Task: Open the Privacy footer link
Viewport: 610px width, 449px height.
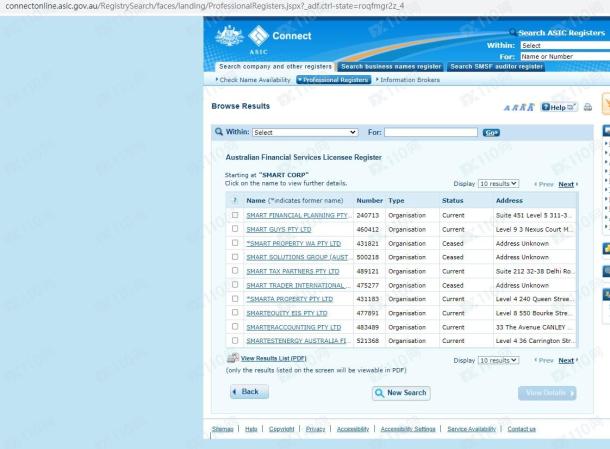Action: (315, 429)
